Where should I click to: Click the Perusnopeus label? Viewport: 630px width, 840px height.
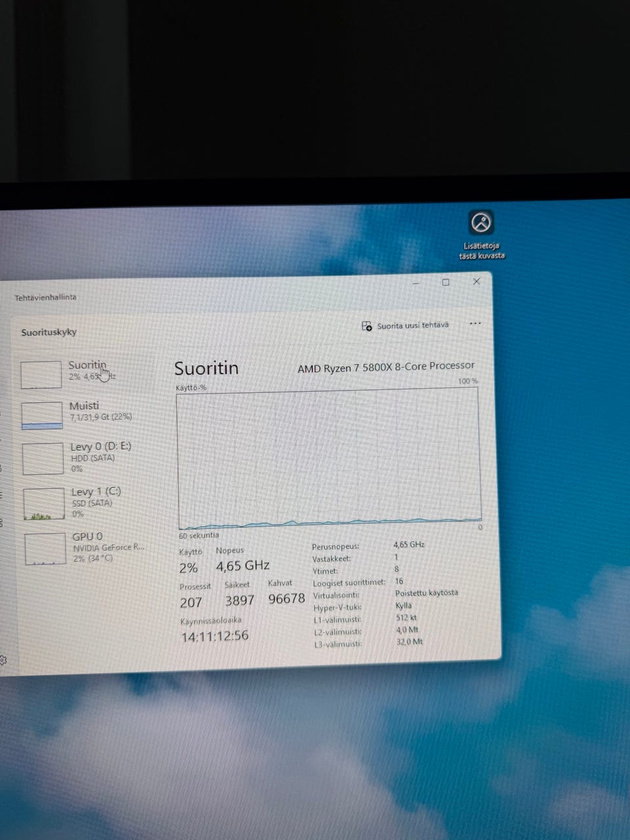(x=335, y=546)
